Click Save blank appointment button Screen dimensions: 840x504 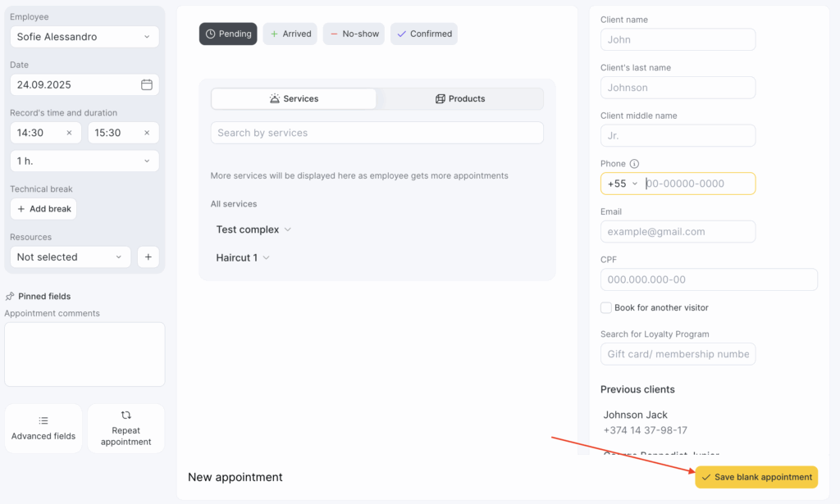pyautogui.click(x=756, y=477)
